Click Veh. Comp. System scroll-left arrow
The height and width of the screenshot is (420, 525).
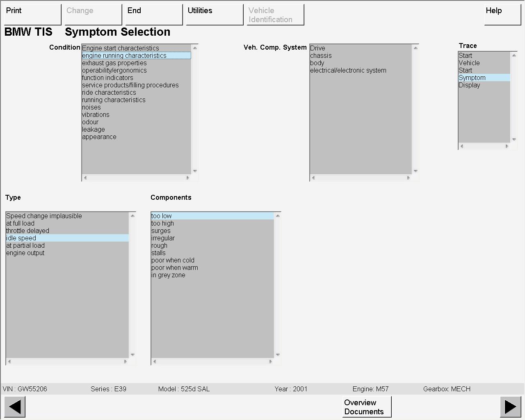point(313,178)
